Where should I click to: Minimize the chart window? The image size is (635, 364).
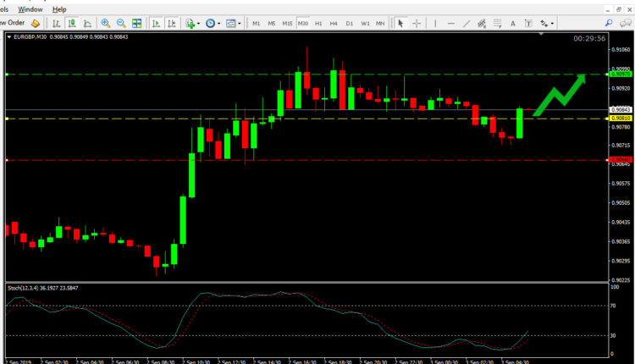click(607, 9)
